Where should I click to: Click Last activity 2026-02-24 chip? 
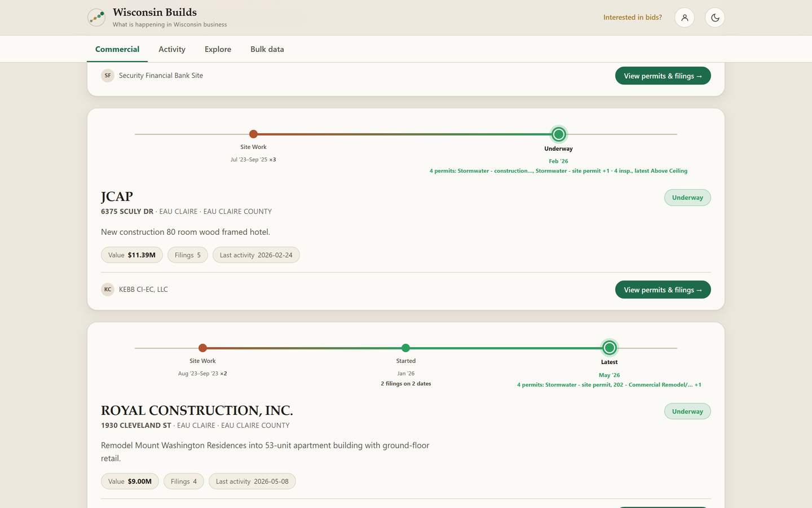tap(256, 255)
